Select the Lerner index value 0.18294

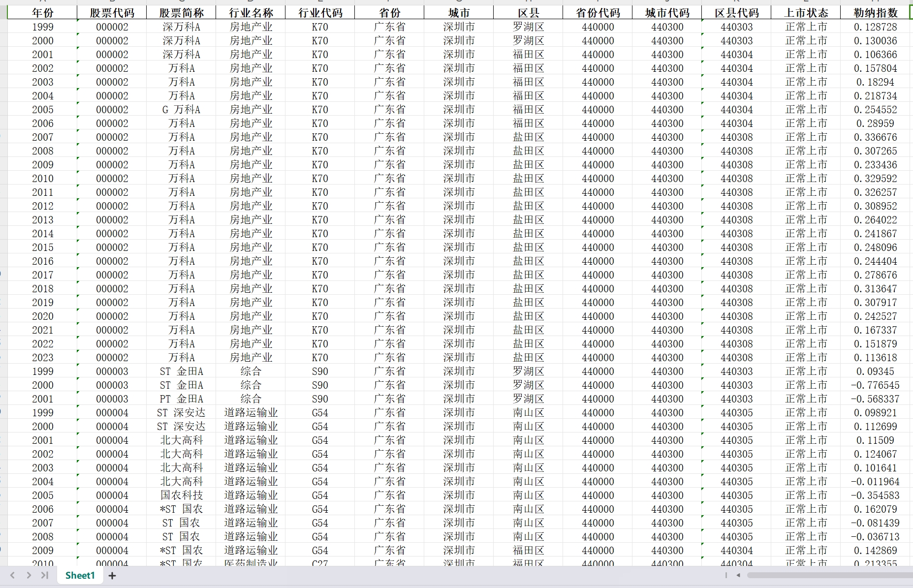875,82
